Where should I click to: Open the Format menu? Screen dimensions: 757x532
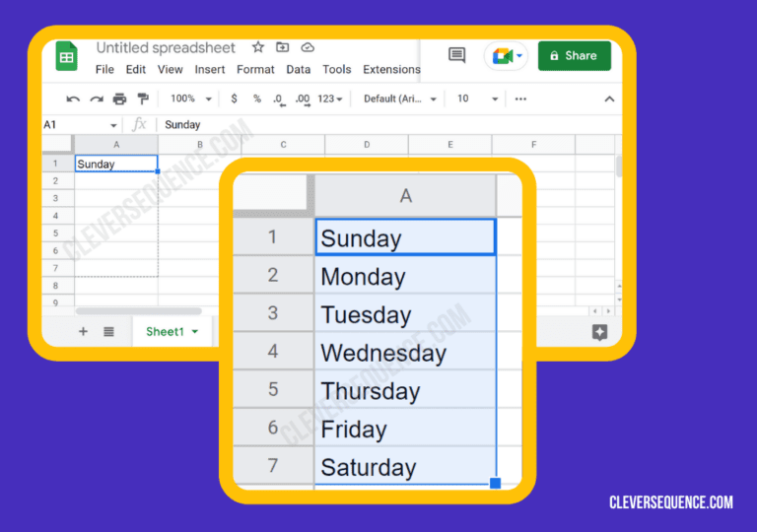(x=255, y=70)
